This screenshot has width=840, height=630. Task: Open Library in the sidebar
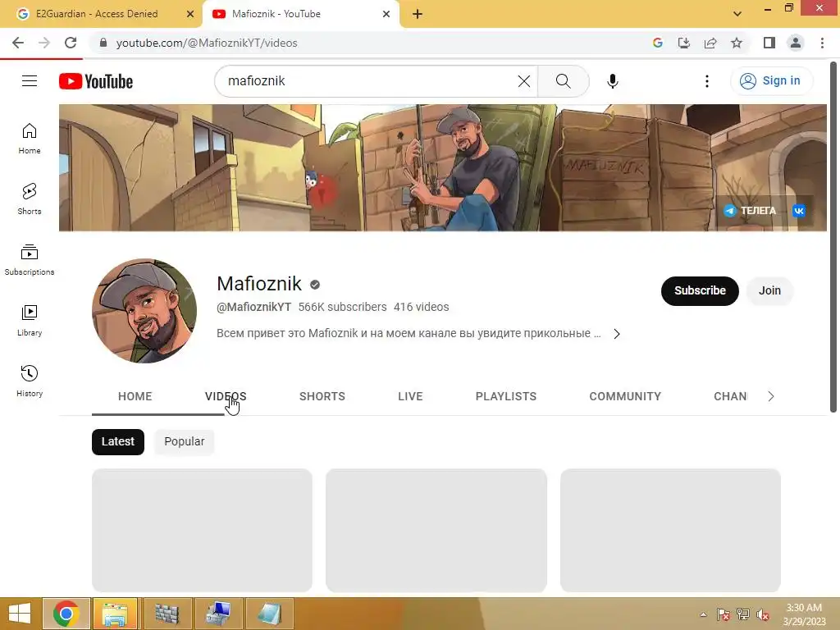click(30, 321)
